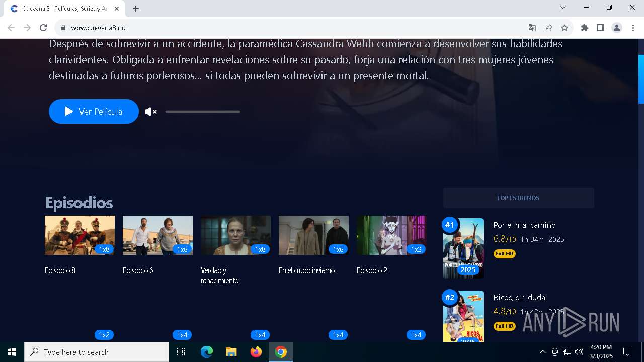The height and width of the screenshot is (362, 644).
Task: Click Ricos, sin duda title
Action: [519, 298]
